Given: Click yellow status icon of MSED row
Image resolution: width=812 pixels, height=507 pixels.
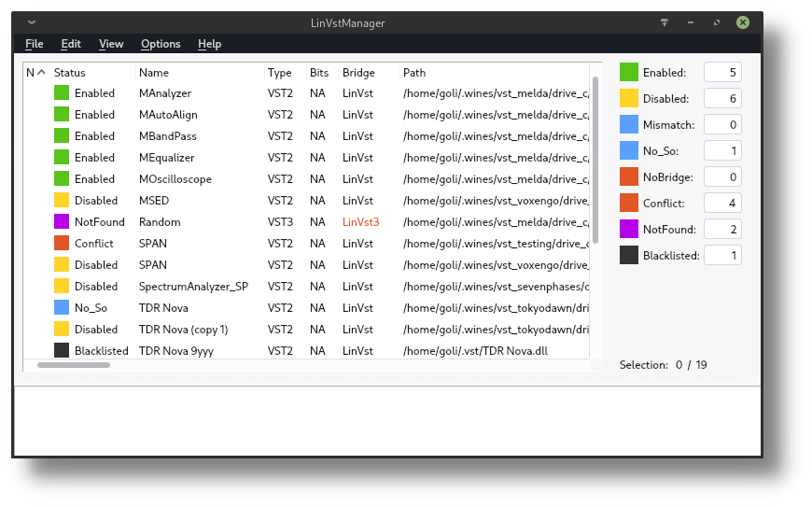Looking at the screenshot, I should tap(62, 200).
